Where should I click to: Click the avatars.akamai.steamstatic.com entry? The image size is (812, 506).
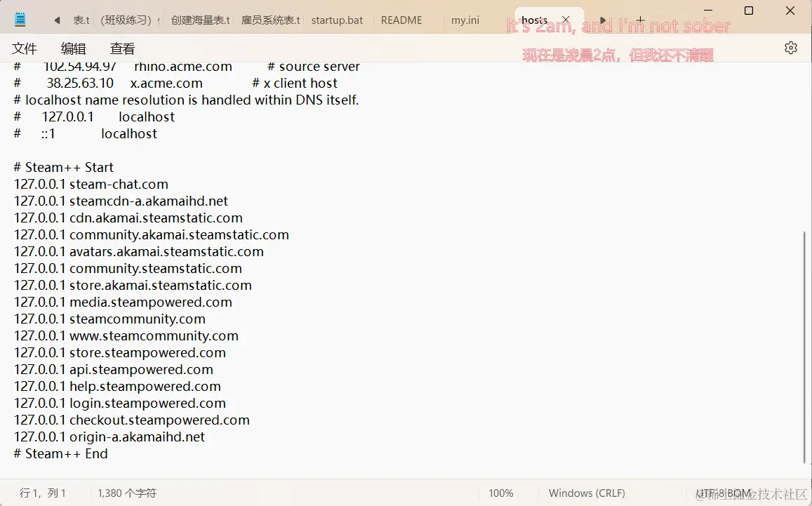(x=139, y=252)
